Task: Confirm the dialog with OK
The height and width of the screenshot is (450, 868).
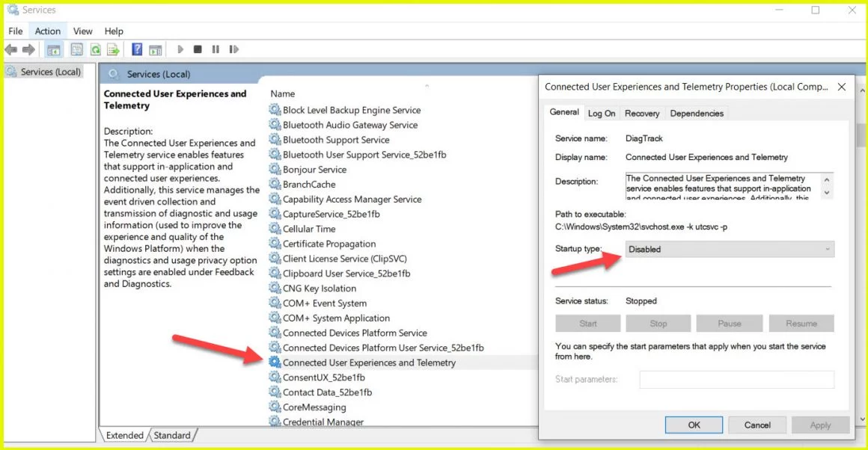Action: (x=694, y=425)
